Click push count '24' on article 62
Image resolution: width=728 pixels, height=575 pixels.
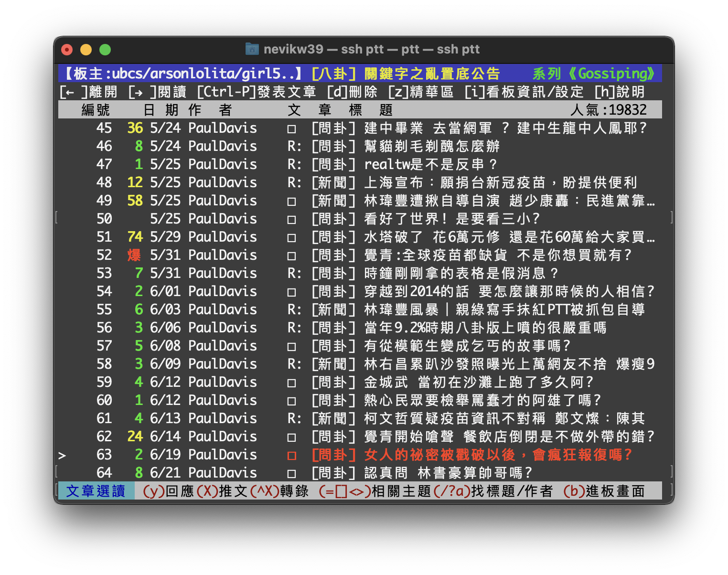click(135, 437)
